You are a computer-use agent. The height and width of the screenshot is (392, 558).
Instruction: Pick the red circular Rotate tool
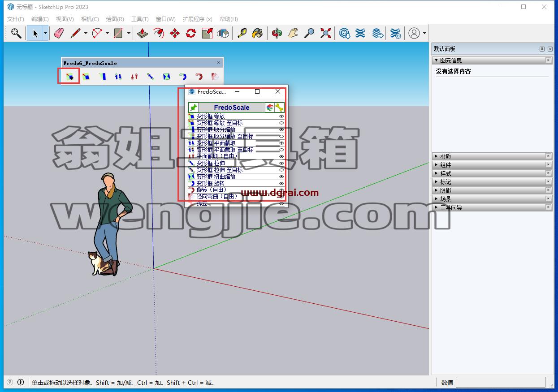tap(191, 33)
